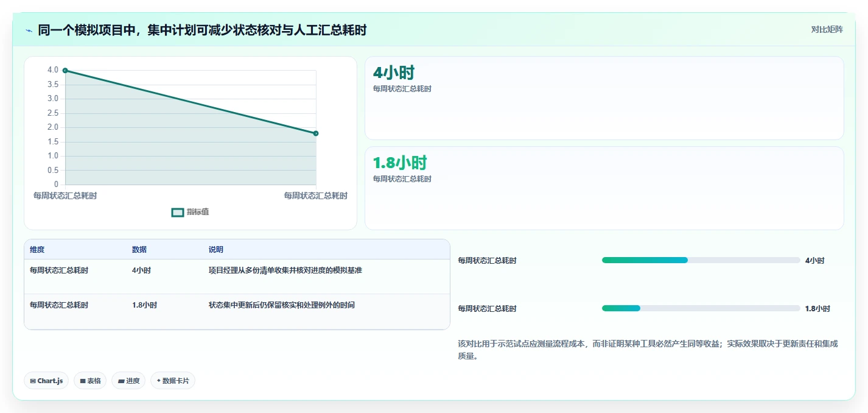Click the chart data point at 4.0
868x413 pixels.
65,71
